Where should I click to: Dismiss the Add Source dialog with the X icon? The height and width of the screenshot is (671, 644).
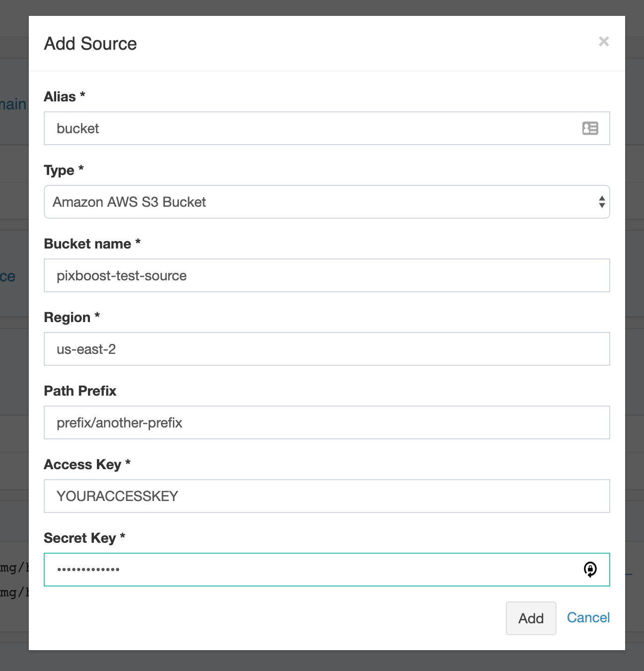click(x=604, y=42)
